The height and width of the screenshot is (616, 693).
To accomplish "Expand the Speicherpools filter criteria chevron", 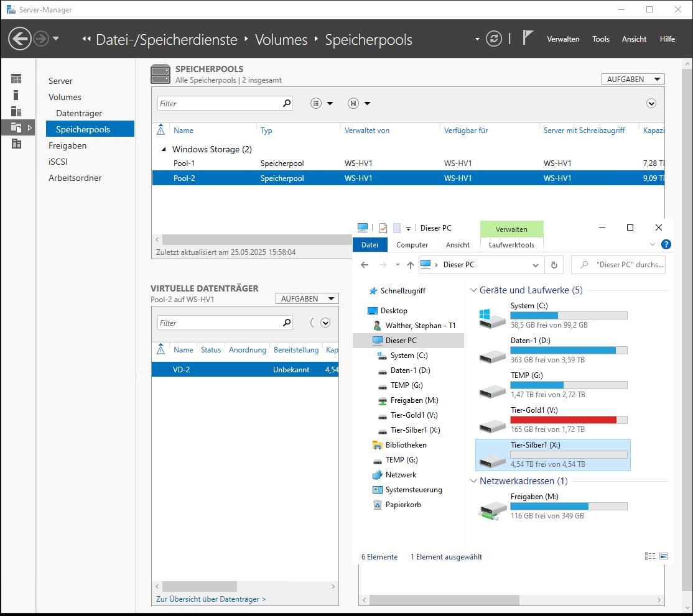I will point(651,103).
